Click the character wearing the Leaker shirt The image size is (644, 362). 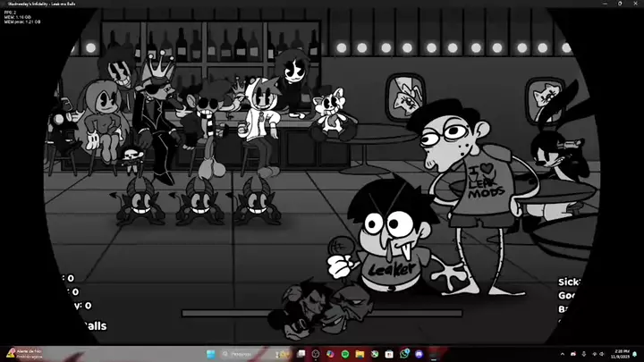point(385,237)
